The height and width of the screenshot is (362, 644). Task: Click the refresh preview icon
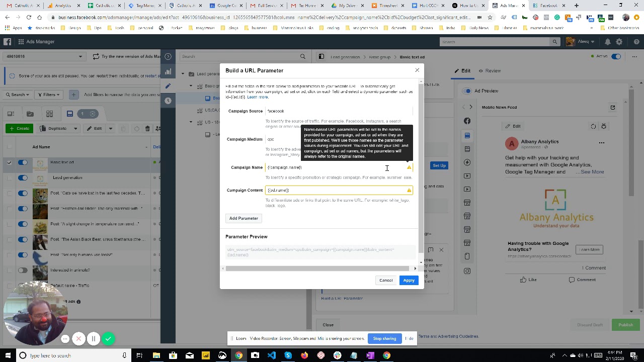(593, 126)
